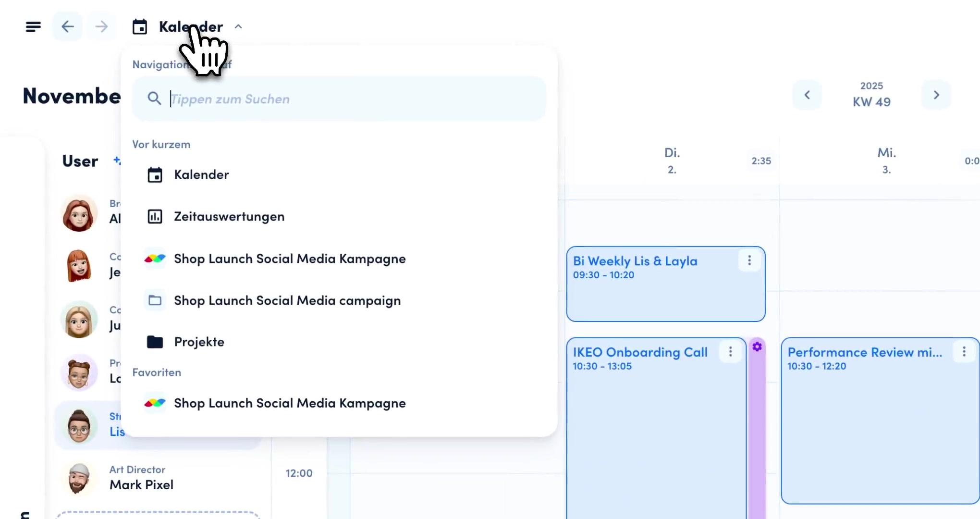
Task: Click the Projekte folder icon
Action: [x=155, y=342]
